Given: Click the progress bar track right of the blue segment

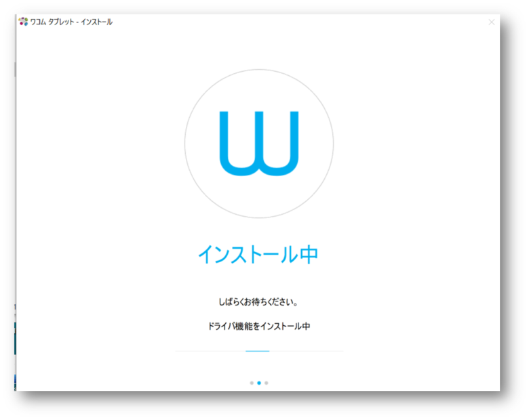Looking at the screenshot, I should pos(305,351).
